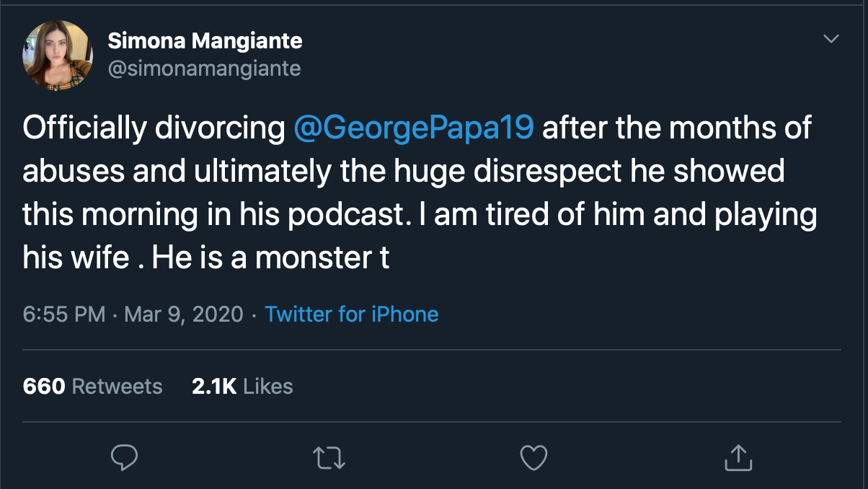Like the tweet with the heart icon
Viewport: 868px width, 489px height.
534,457
